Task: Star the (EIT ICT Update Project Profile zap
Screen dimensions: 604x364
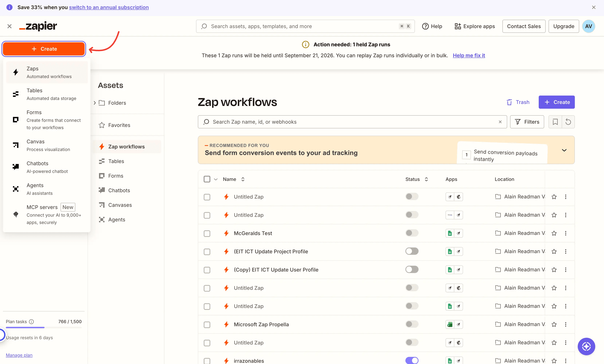Action: pyautogui.click(x=554, y=251)
